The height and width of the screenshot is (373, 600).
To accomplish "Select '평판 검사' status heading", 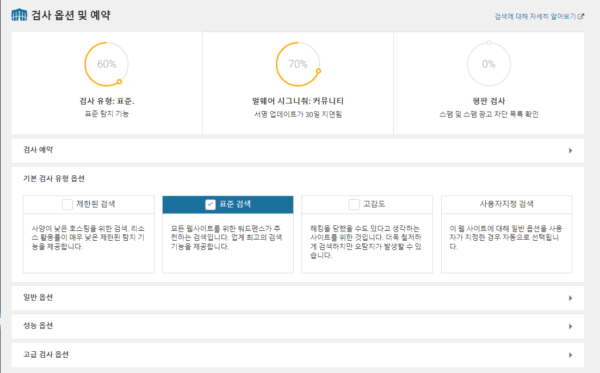I will (489, 101).
